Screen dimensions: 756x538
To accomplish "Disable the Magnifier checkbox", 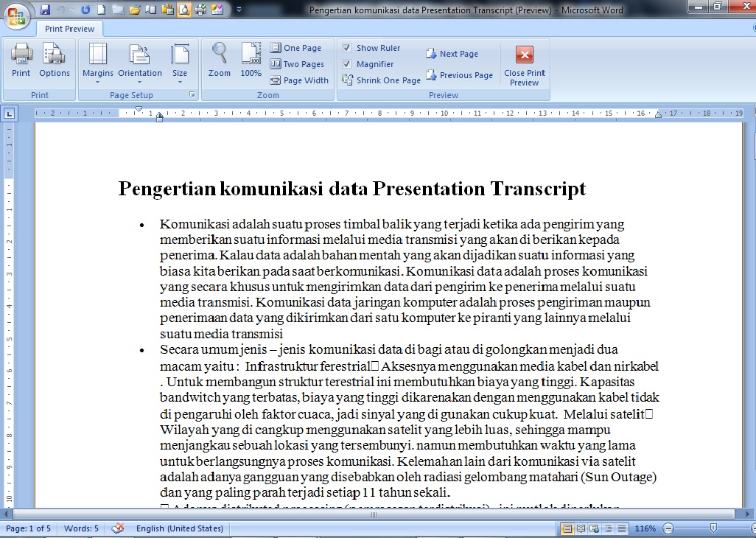I will coord(346,63).
